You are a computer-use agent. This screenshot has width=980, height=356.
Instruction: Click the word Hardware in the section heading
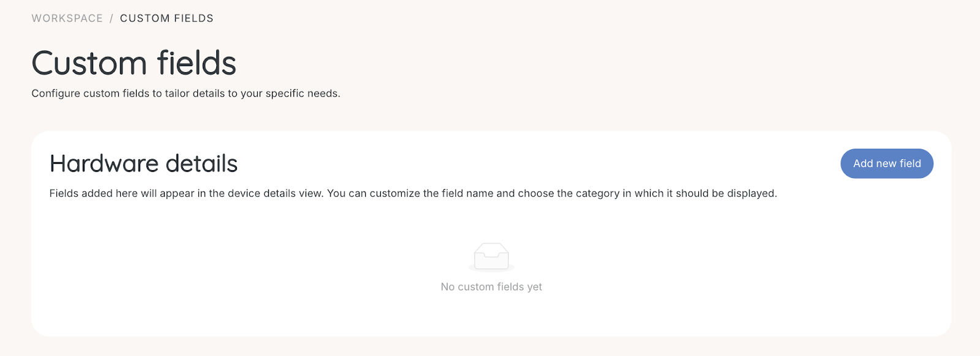tap(104, 163)
